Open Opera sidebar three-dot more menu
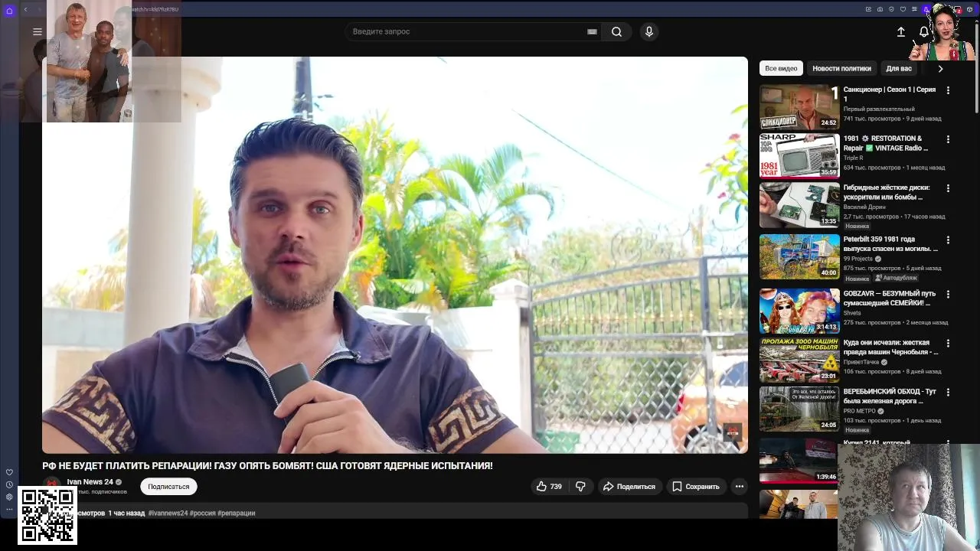Image resolution: width=980 pixels, height=551 pixels. 9,509
